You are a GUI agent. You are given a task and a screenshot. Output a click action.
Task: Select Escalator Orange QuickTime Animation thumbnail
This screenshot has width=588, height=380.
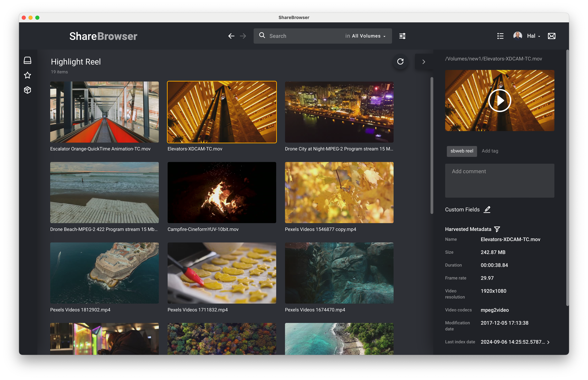click(104, 112)
